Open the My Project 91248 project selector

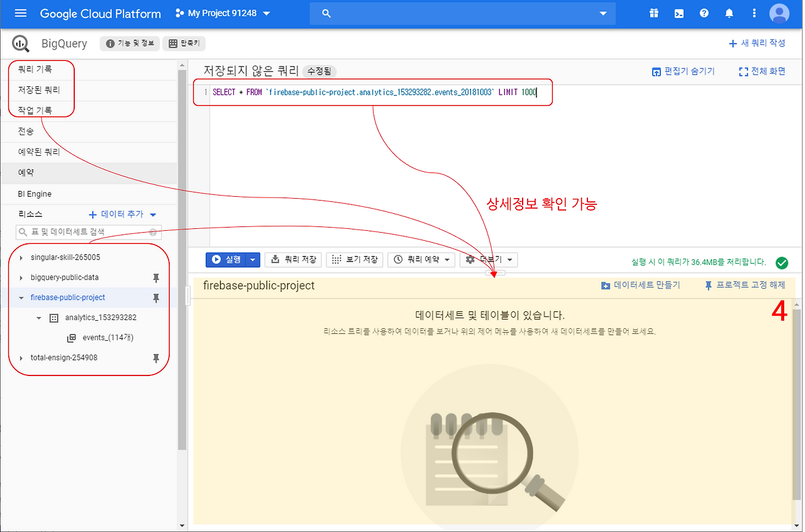click(221, 13)
